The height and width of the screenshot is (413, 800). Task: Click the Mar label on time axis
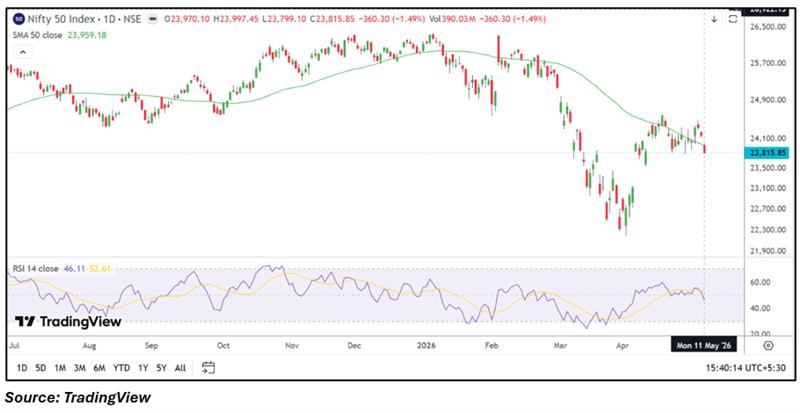point(561,346)
